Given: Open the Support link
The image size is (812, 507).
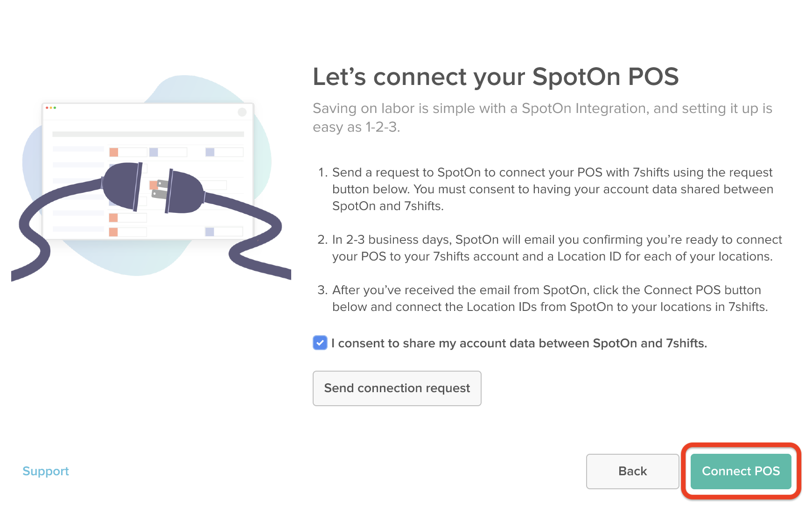Looking at the screenshot, I should point(45,471).
